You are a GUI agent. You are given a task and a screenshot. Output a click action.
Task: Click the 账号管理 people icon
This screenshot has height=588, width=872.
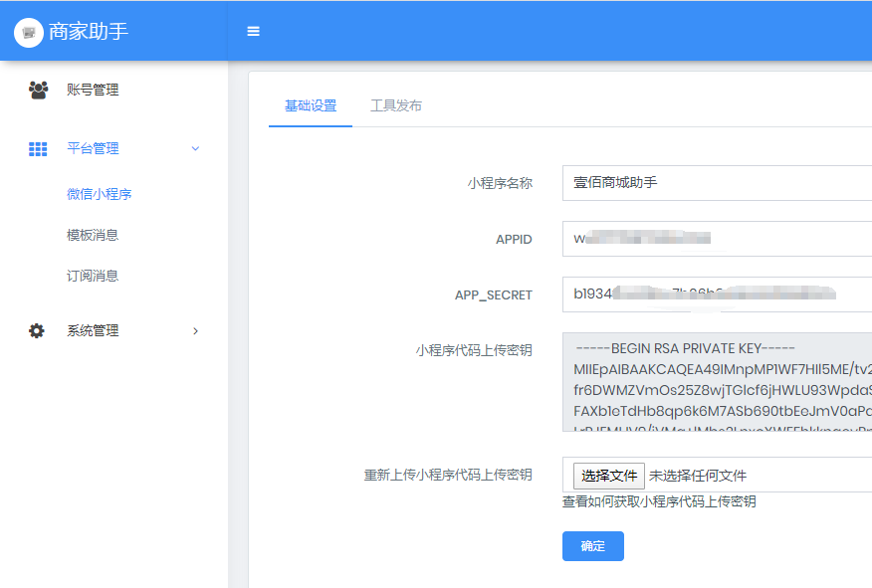[x=38, y=90]
